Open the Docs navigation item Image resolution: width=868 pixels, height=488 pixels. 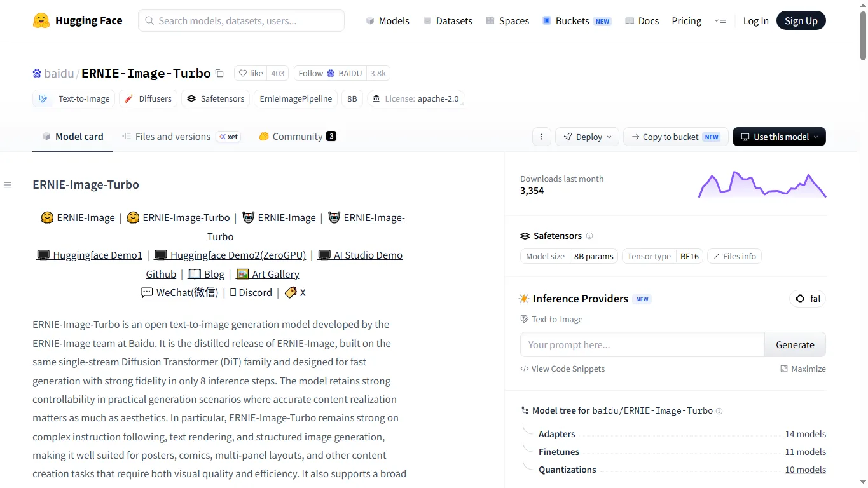tap(642, 20)
